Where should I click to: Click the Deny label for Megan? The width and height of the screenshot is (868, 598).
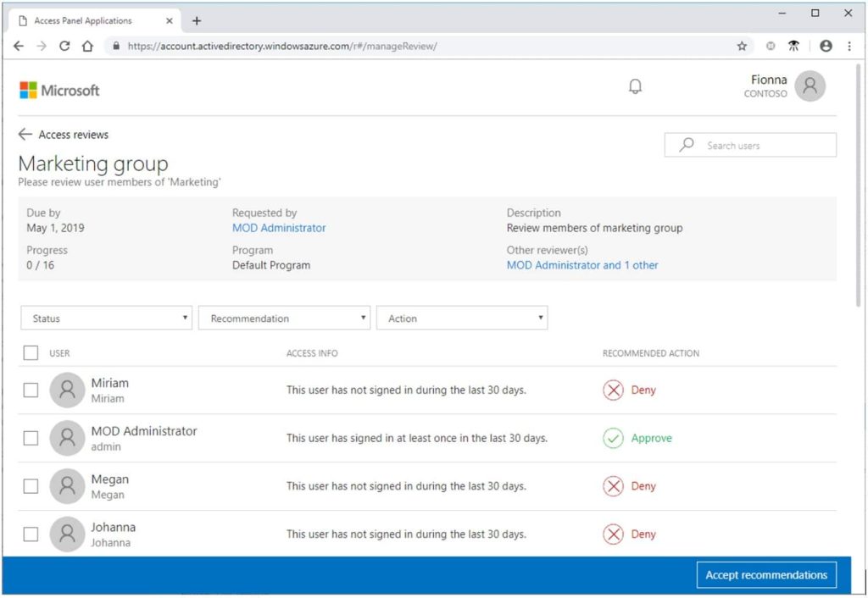(643, 486)
